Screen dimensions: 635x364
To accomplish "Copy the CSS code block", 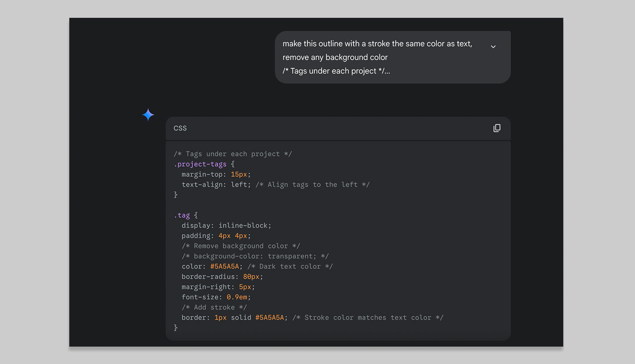I will (x=496, y=128).
